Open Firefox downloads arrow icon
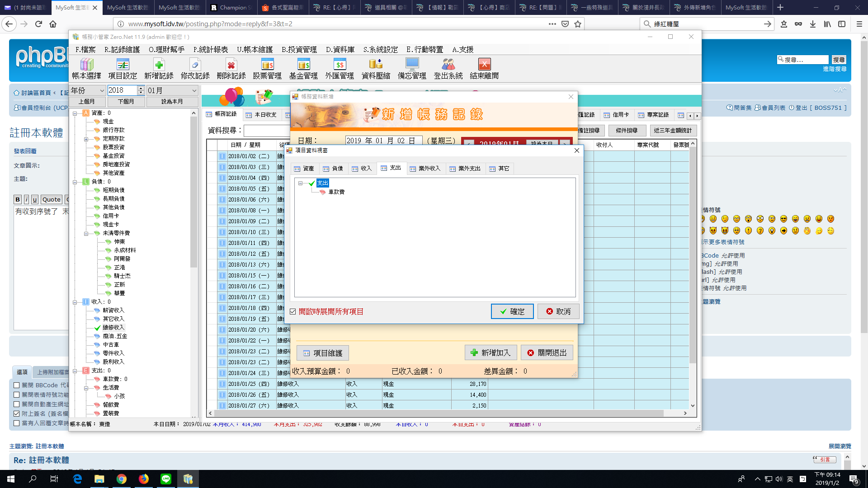The width and height of the screenshot is (868, 488). (813, 24)
